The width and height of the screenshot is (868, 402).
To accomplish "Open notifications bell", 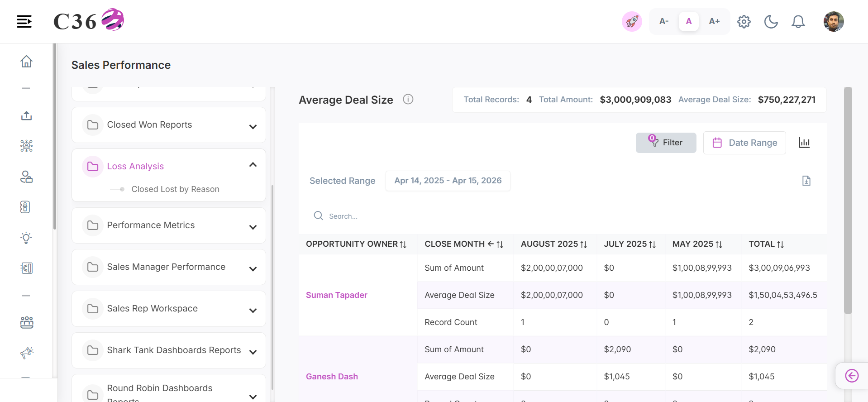I will tap(798, 21).
